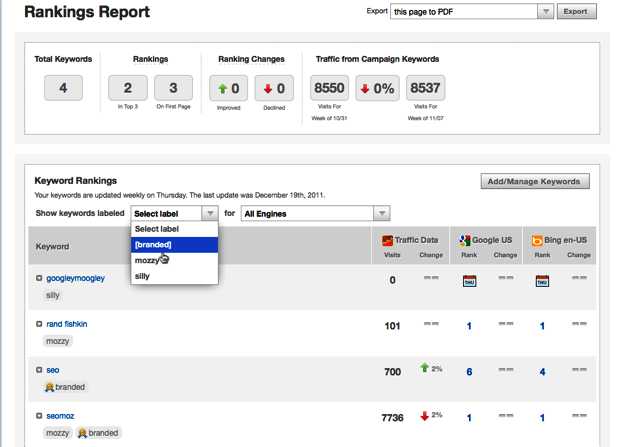The width and height of the screenshot is (620, 447).
Task: Choose the mozzy option in list
Action: coord(174,260)
